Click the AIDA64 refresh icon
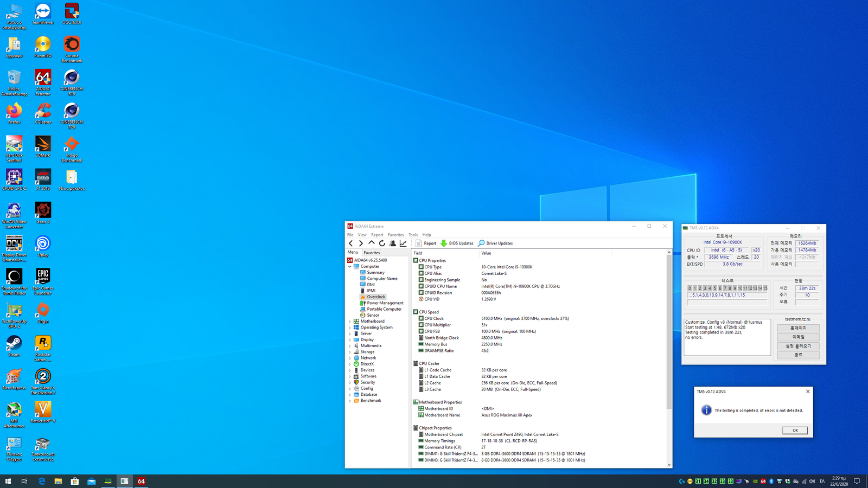 coord(382,243)
